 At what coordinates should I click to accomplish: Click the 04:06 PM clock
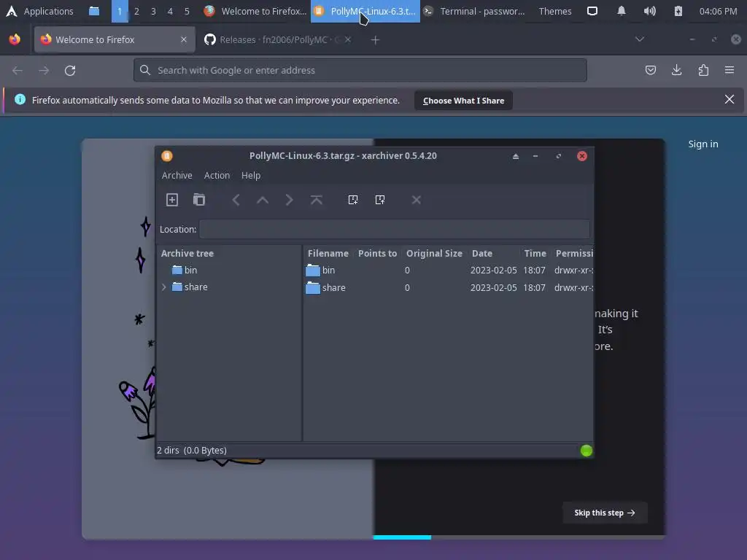click(718, 11)
